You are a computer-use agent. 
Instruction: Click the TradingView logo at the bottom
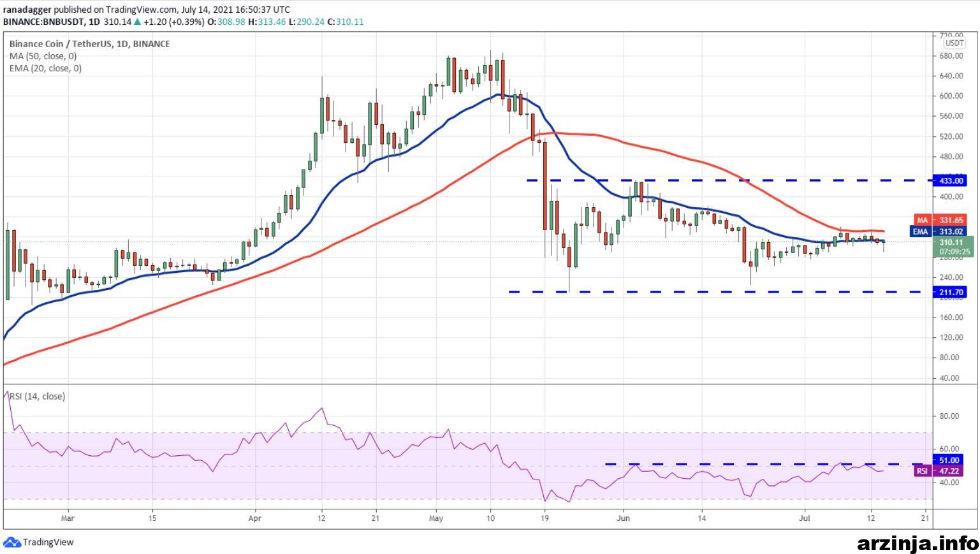click(x=39, y=543)
